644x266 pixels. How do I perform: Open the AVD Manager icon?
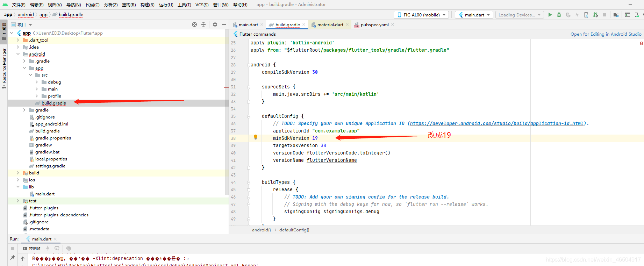(x=637, y=15)
